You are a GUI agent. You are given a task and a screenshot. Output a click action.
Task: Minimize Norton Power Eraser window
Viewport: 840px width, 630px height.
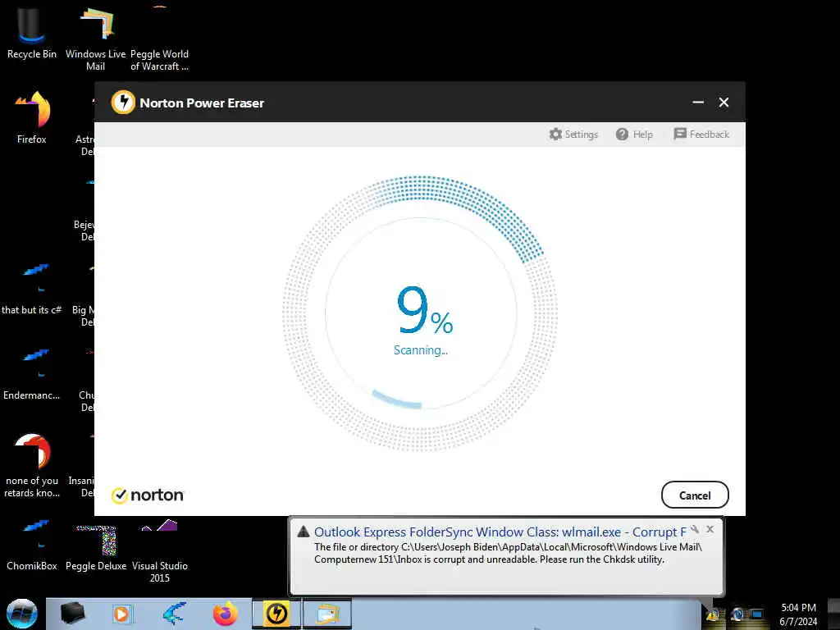point(698,103)
